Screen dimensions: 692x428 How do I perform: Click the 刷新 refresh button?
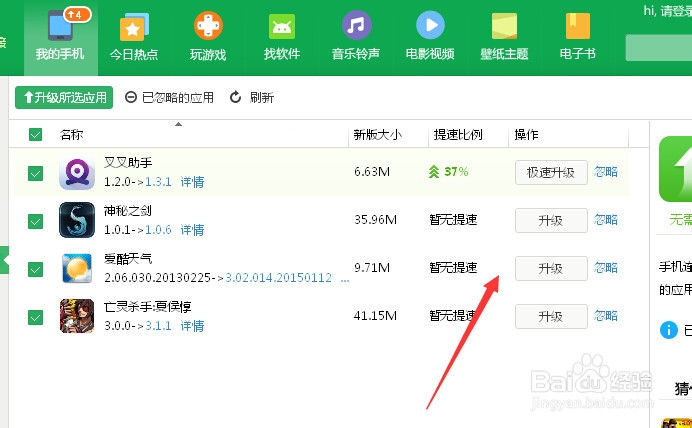(252, 98)
